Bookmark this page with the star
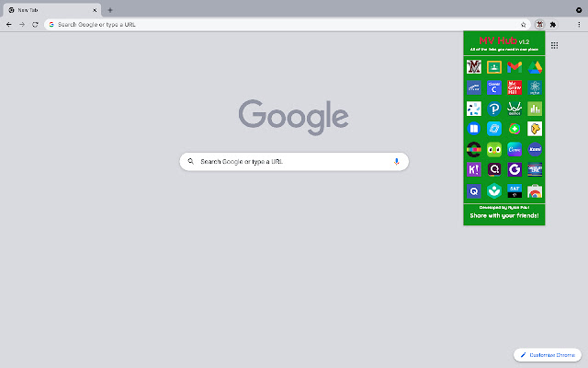Image resolution: width=588 pixels, height=368 pixels. 524,25
